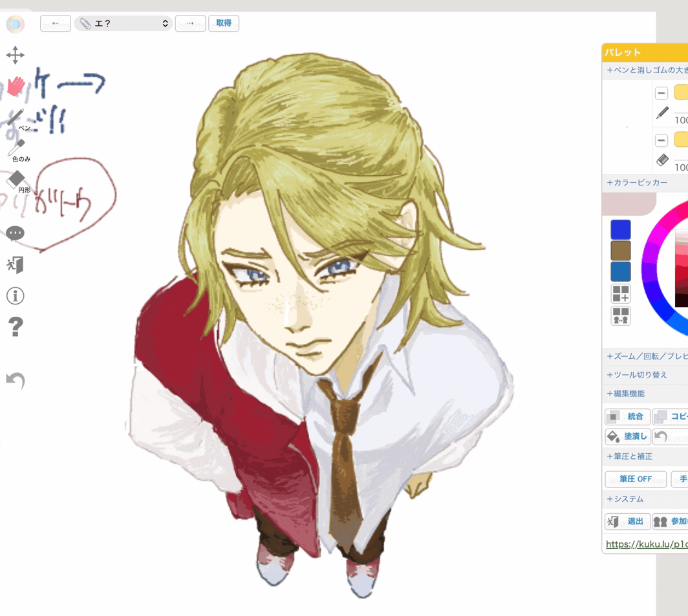Select the move (four-arrow) tool

pos(16,56)
